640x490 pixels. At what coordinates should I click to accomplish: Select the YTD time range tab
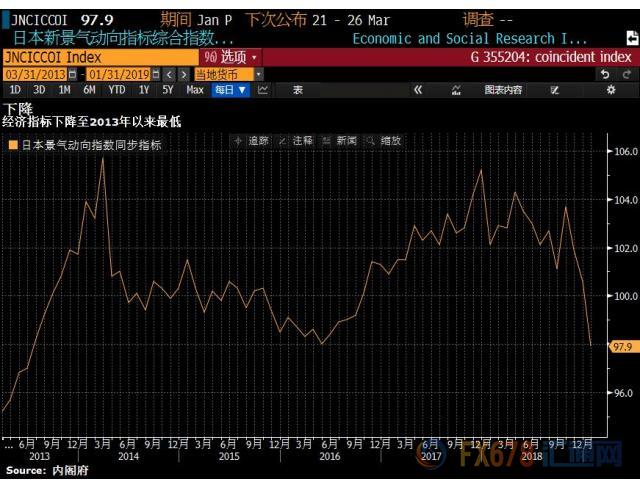[x=116, y=90]
